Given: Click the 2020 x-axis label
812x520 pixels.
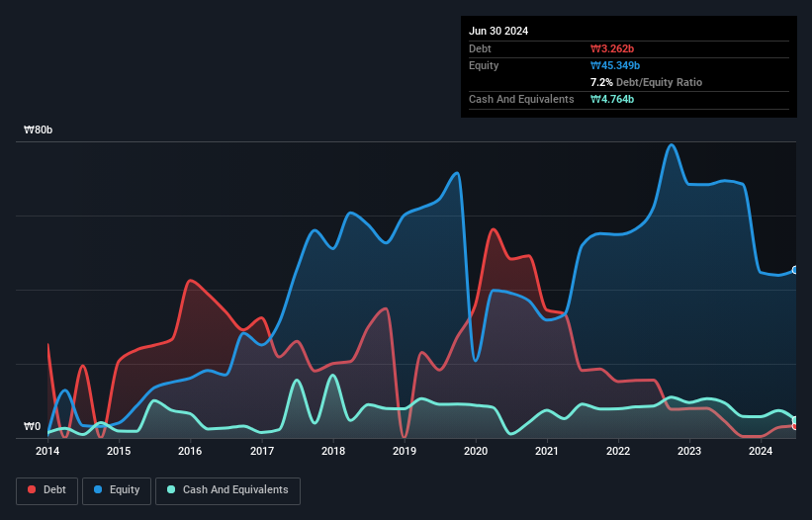Looking at the screenshot, I should (476, 451).
